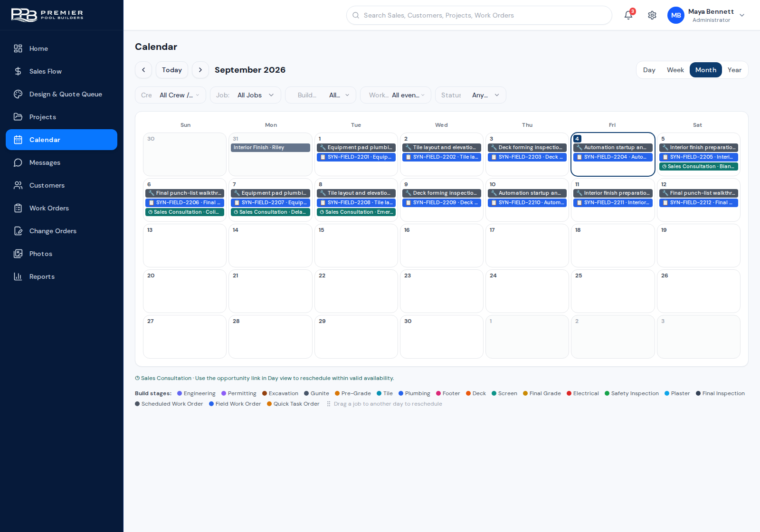Go to previous month arrow

143,70
